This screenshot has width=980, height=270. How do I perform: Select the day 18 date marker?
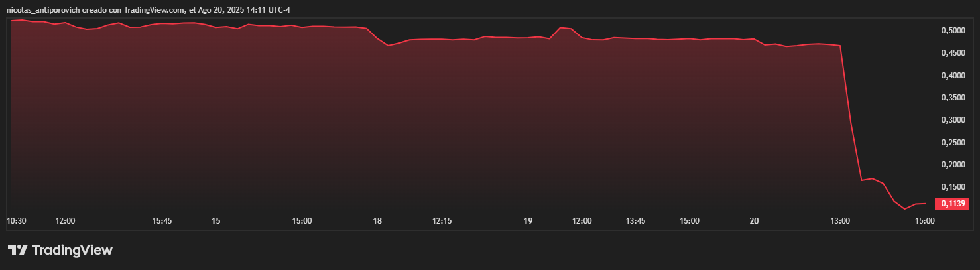(x=377, y=220)
